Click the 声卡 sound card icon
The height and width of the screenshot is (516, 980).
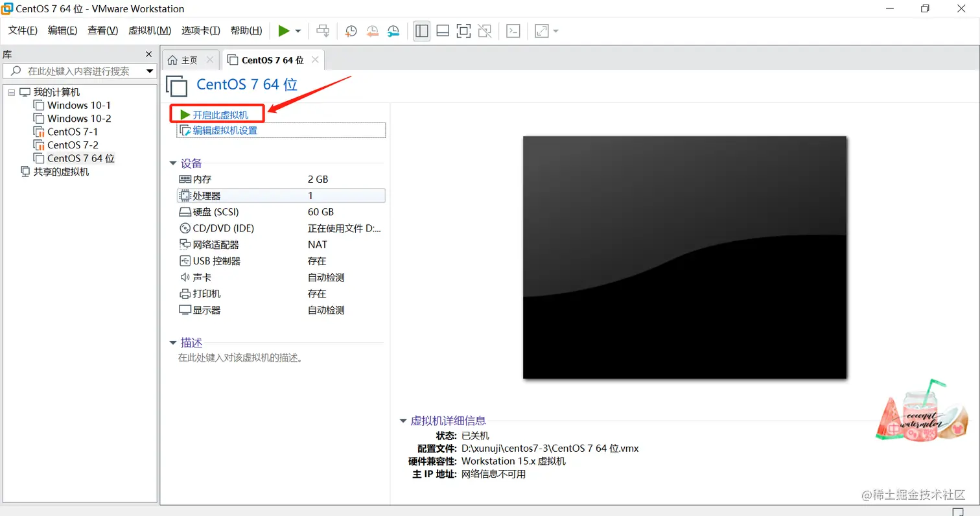(185, 277)
